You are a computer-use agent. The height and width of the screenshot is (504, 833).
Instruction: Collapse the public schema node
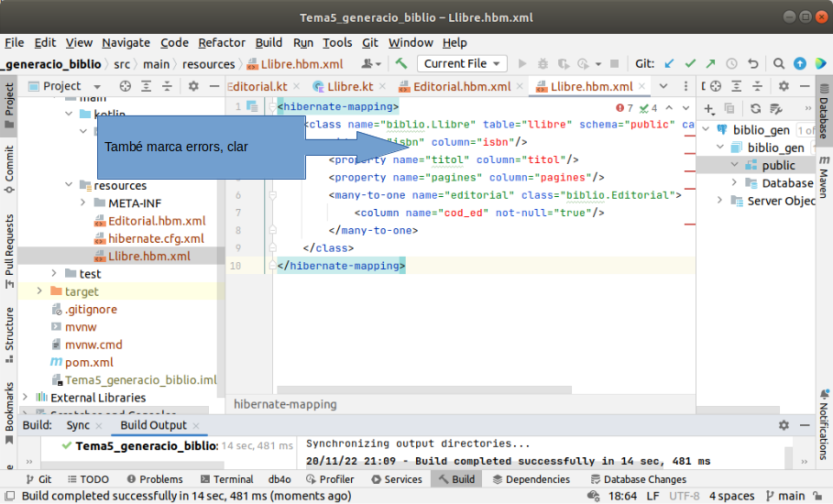735,165
